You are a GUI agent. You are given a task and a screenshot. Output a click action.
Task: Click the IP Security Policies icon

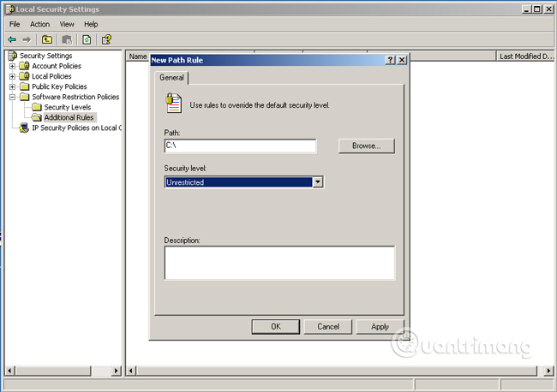(24, 128)
